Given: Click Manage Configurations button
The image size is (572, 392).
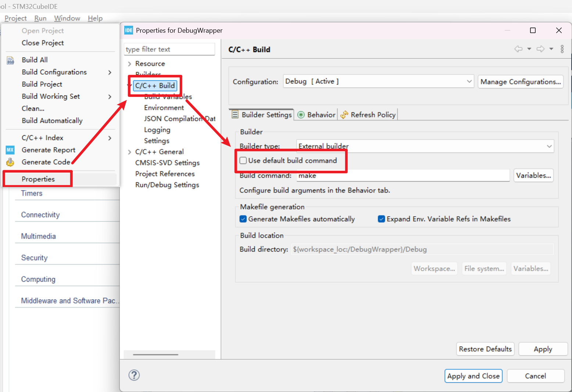Looking at the screenshot, I should (x=521, y=82).
